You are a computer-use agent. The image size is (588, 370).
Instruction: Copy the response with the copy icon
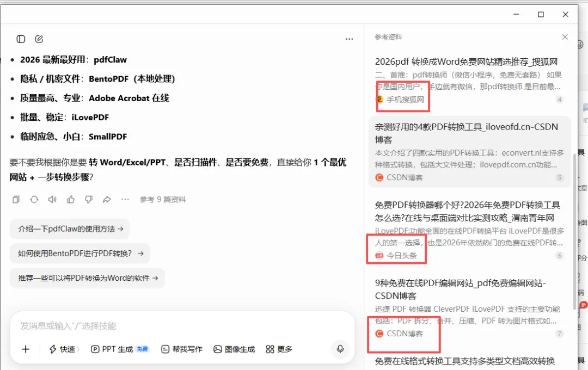16,200
